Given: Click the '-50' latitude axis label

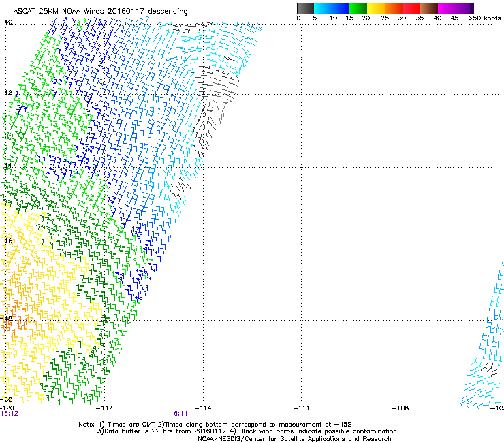Looking at the screenshot, I should (6, 400).
